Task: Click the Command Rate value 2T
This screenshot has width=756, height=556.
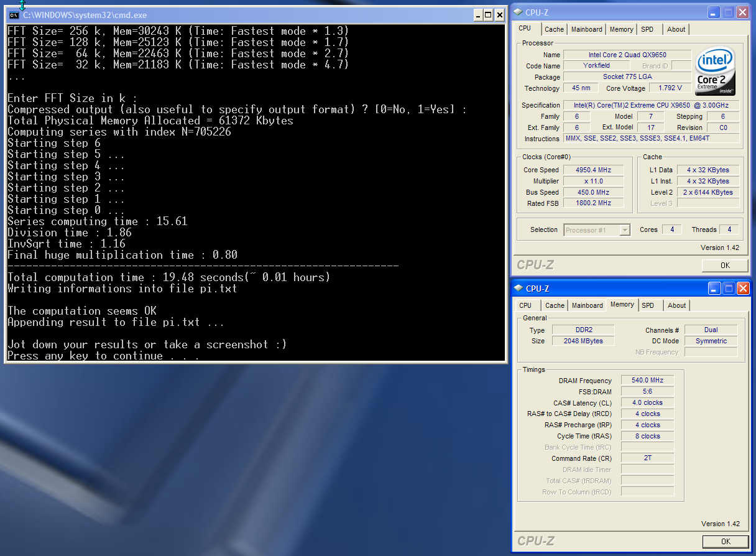Action: coord(647,458)
